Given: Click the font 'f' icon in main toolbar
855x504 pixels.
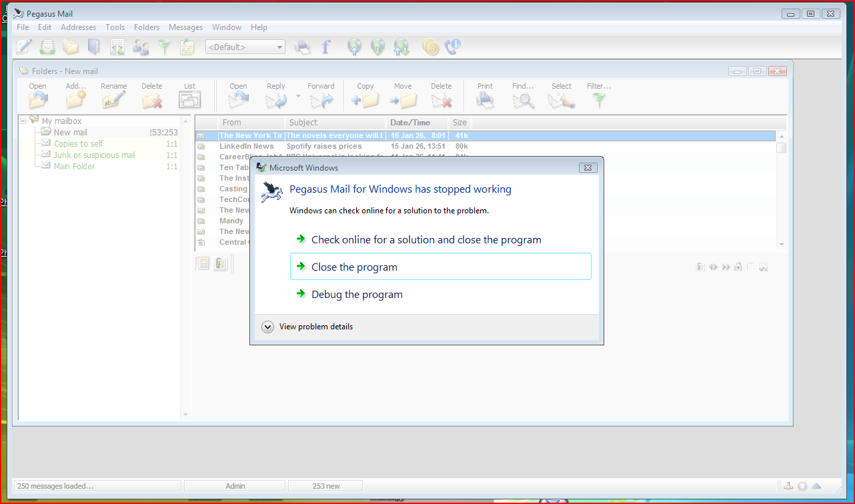Looking at the screenshot, I should (x=326, y=47).
